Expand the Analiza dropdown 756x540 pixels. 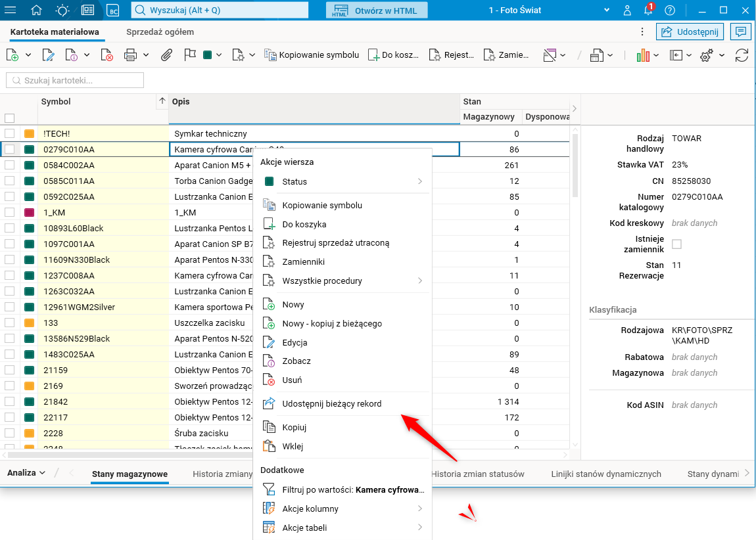click(x=26, y=473)
